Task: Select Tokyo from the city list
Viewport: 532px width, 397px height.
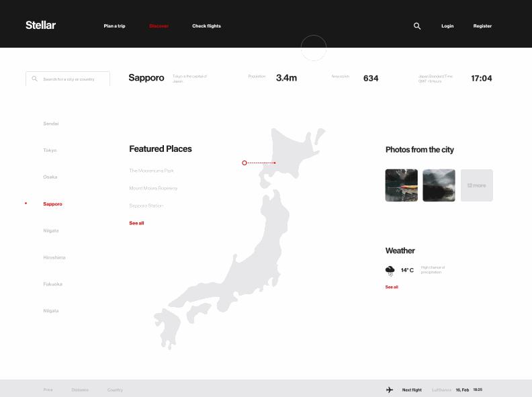Action: coord(50,150)
